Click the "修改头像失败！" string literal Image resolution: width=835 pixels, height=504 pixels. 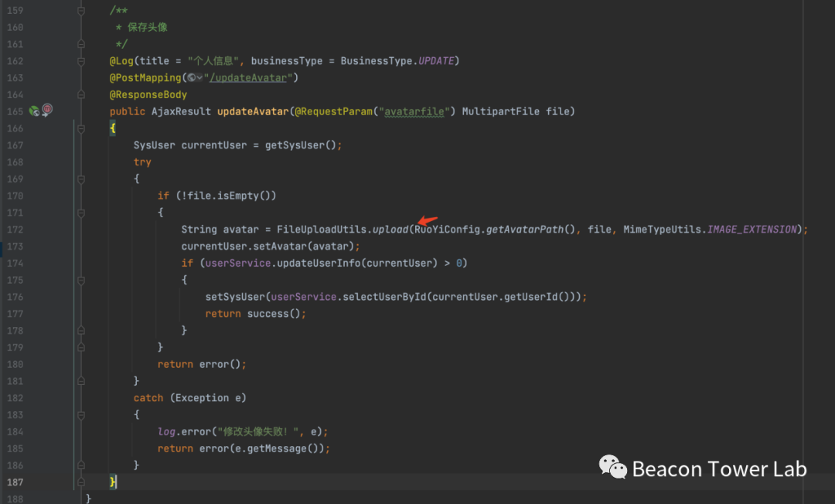[257, 431]
